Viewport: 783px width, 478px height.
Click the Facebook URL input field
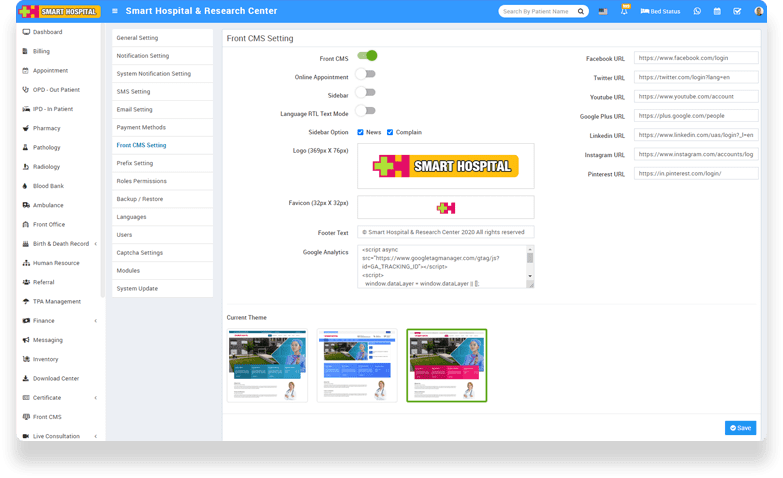tap(695, 59)
